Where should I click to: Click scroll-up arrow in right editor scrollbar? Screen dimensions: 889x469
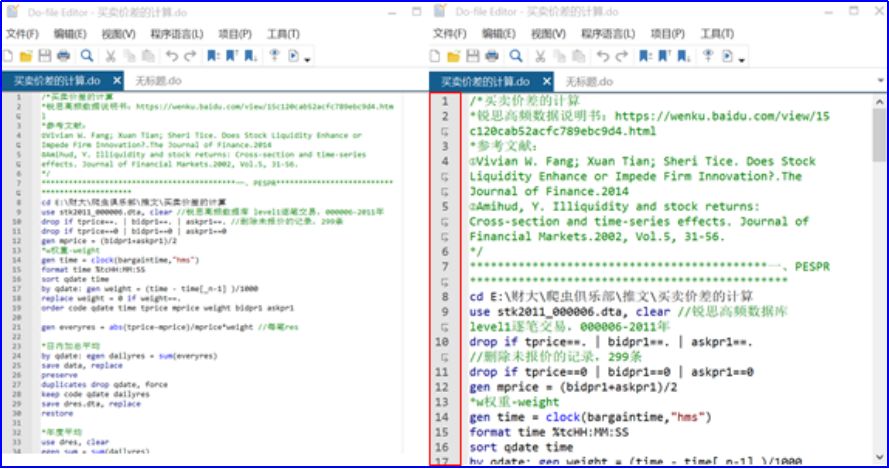[x=879, y=102]
